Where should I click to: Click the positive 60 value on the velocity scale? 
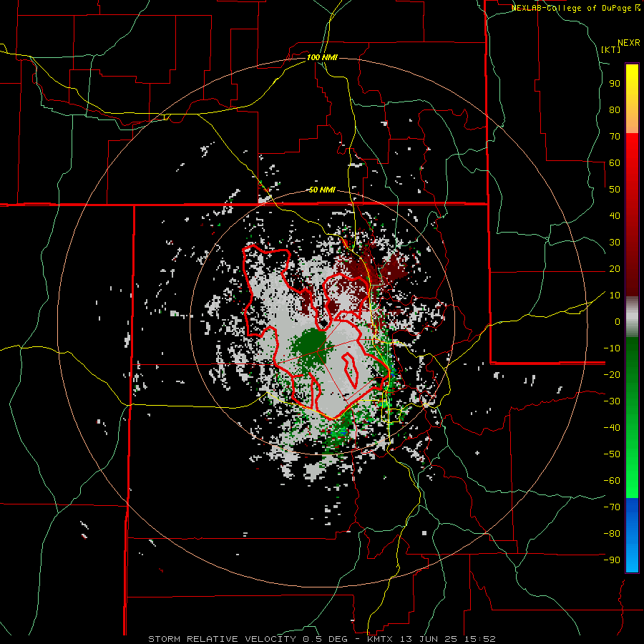pos(615,162)
